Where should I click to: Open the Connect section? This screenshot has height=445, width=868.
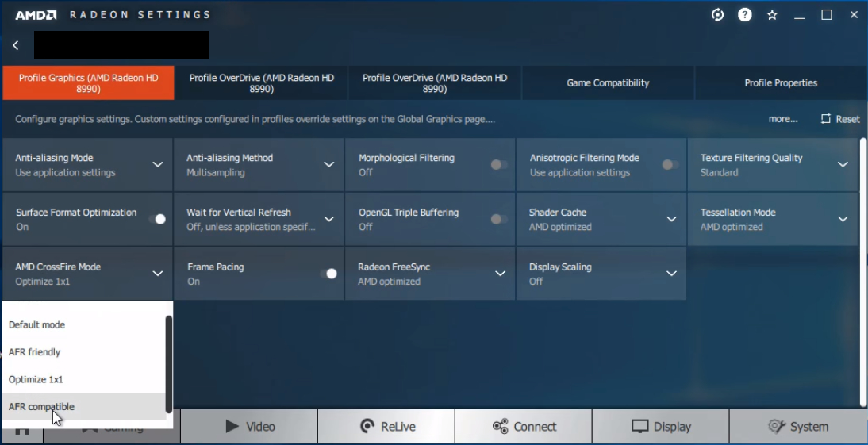(x=524, y=426)
